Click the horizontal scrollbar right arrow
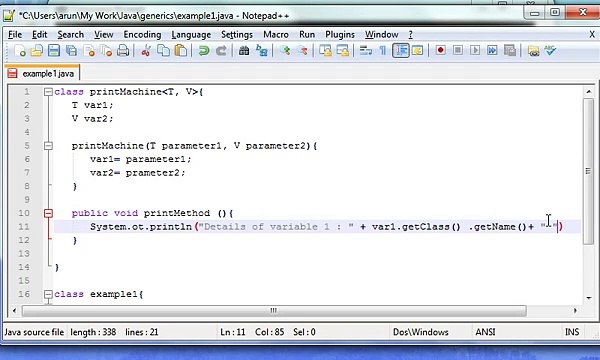The width and height of the screenshot is (600, 360). (x=575, y=310)
